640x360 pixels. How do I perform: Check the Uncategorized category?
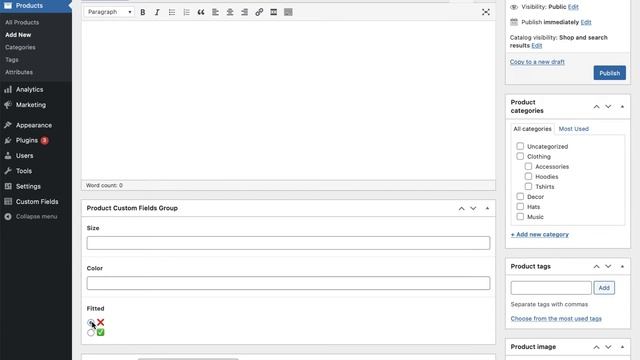click(520, 146)
